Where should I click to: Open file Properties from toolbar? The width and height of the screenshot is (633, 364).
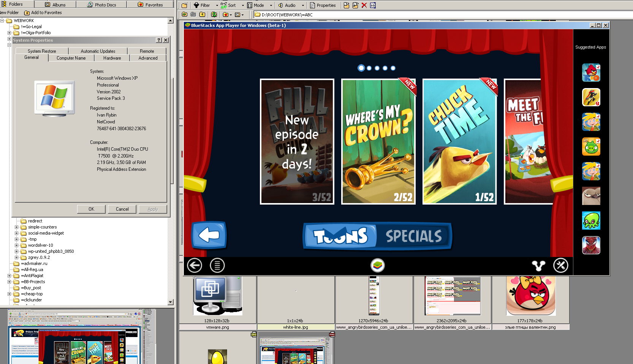[x=323, y=5]
